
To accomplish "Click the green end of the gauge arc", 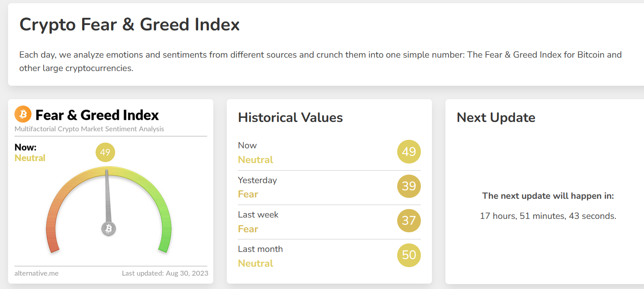I will tap(164, 245).
